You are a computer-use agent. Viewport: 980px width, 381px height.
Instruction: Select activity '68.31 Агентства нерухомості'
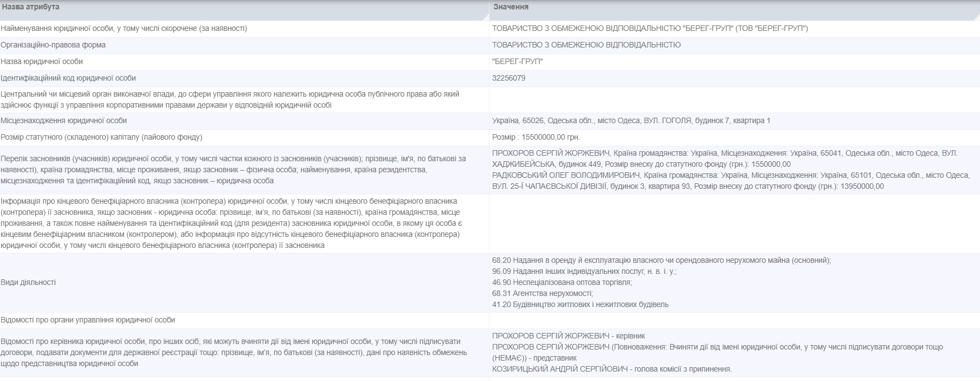click(542, 293)
